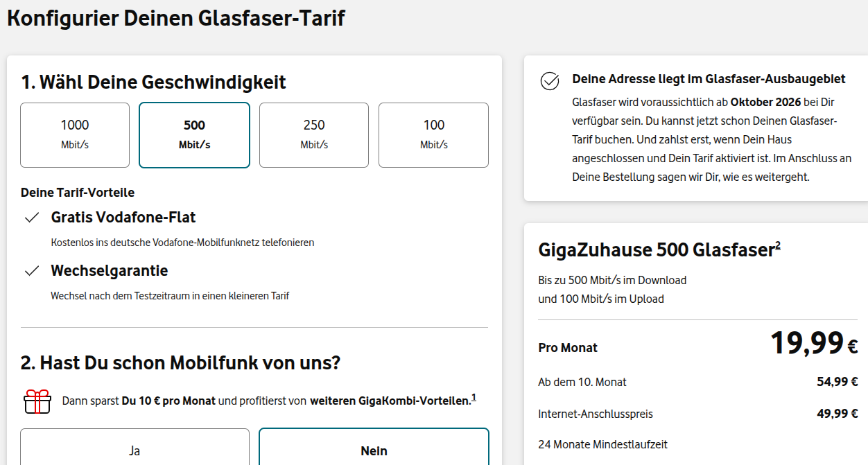Click 'Deine Tarif-Vorteile' label
The height and width of the screenshot is (465, 868).
78,193
